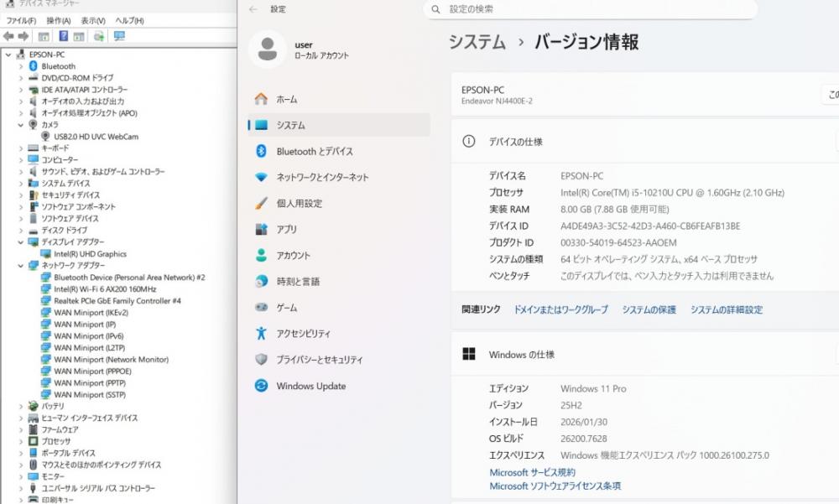Viewport: 839px width, 504px height.
Task: Expand the モニター category
Action: [21, 476]
